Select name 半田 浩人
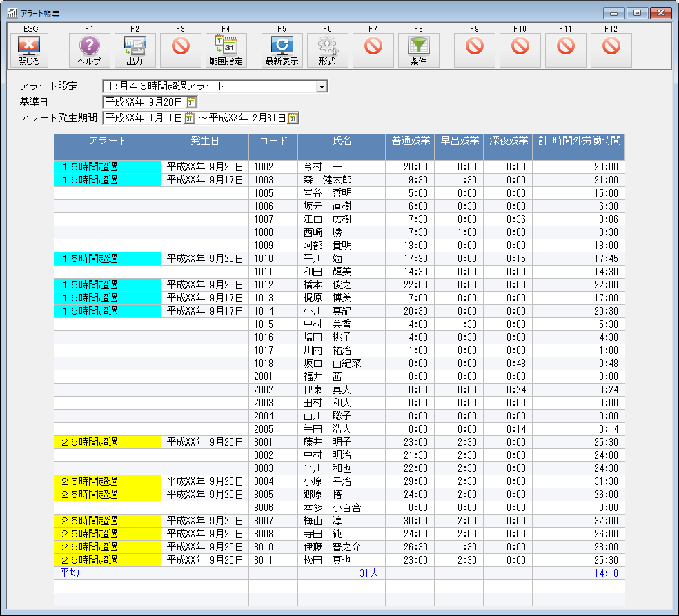This screenshot has height=616, width=679. pyautogui.click(x=342, y=429)
